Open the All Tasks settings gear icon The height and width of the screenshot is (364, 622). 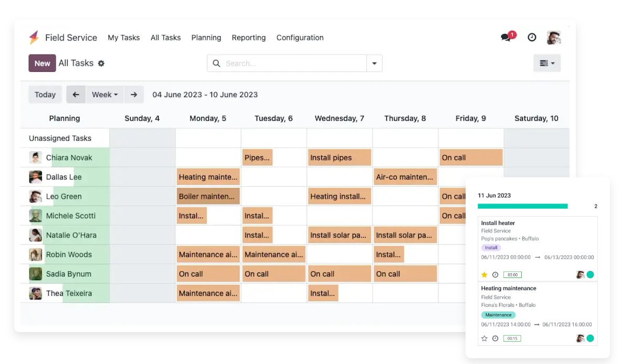(101, 63)
